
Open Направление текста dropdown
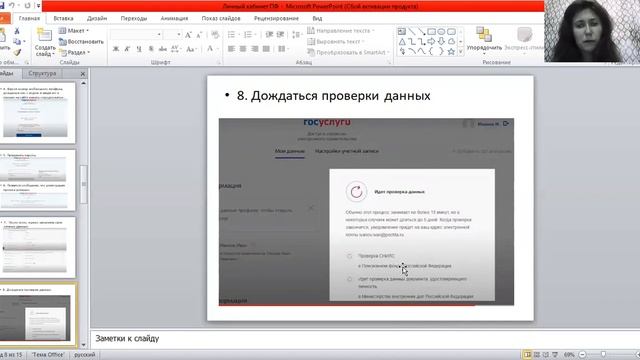341,31
